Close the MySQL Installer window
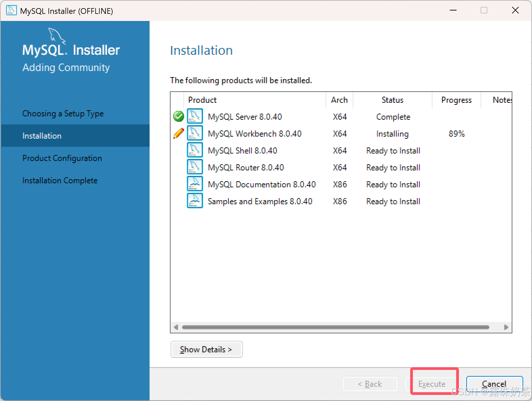This screenshot has width=532, height=401. 515,10
